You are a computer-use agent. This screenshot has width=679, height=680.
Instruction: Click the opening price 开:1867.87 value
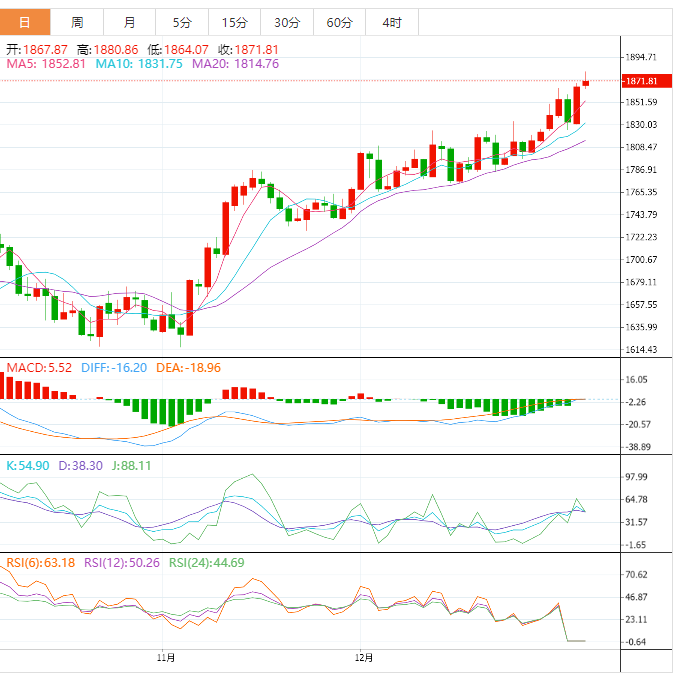click(37, 49)
